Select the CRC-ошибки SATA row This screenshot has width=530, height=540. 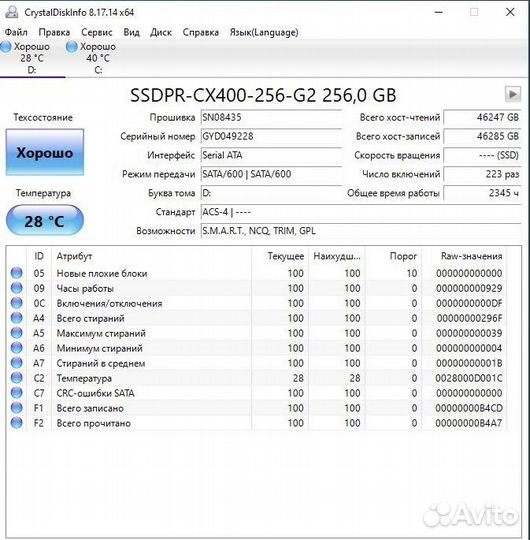tap(257, 393)
